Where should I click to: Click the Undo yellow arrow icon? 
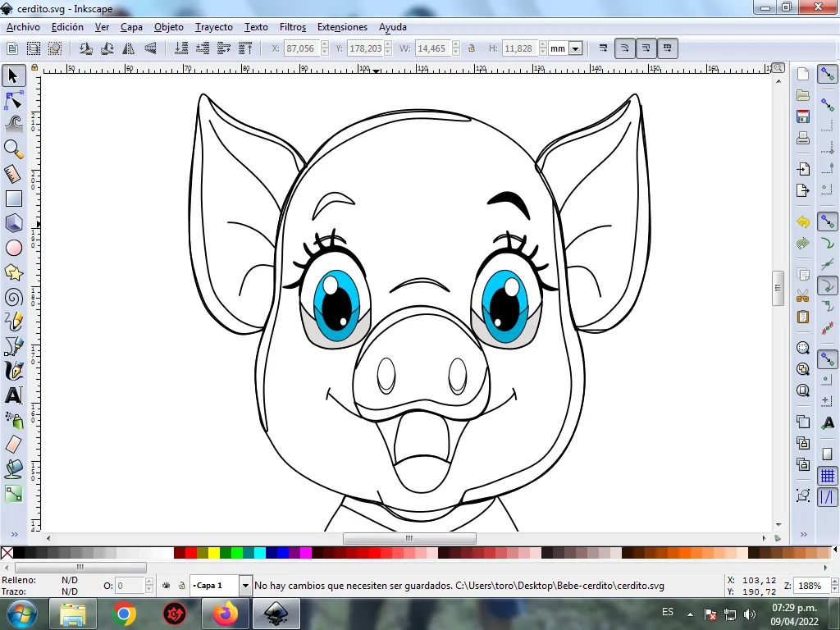802,221
